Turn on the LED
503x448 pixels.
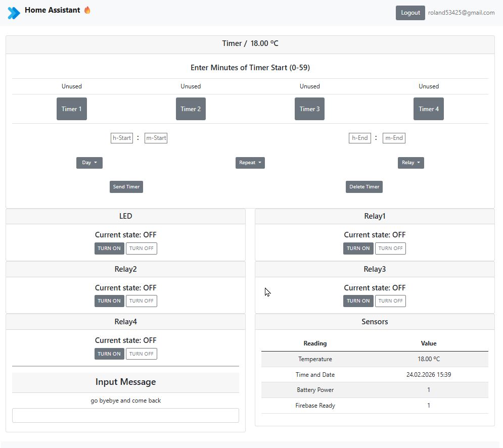(109, 248)
